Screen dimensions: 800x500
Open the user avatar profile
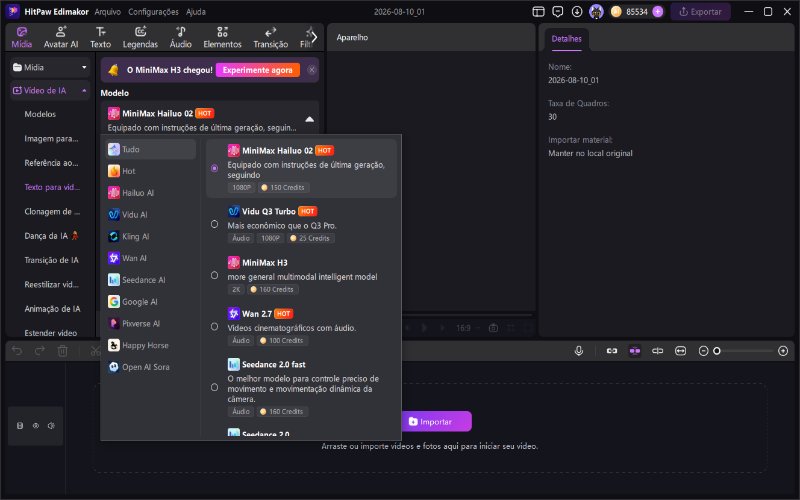596,12
